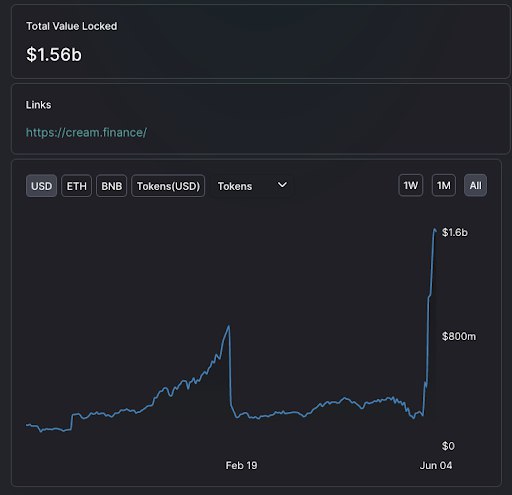Click the Total Value Locked heading
512x495 pixels.
pos(72,26)
